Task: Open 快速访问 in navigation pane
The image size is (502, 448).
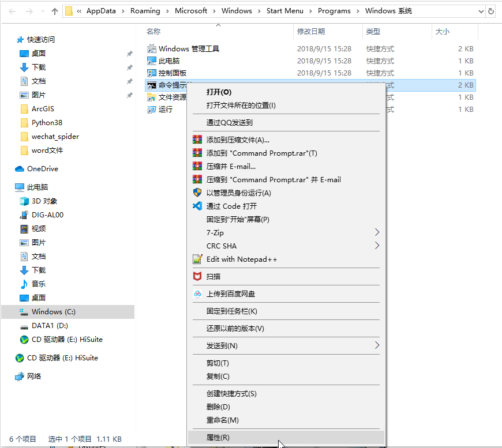Action: [40, 40]
